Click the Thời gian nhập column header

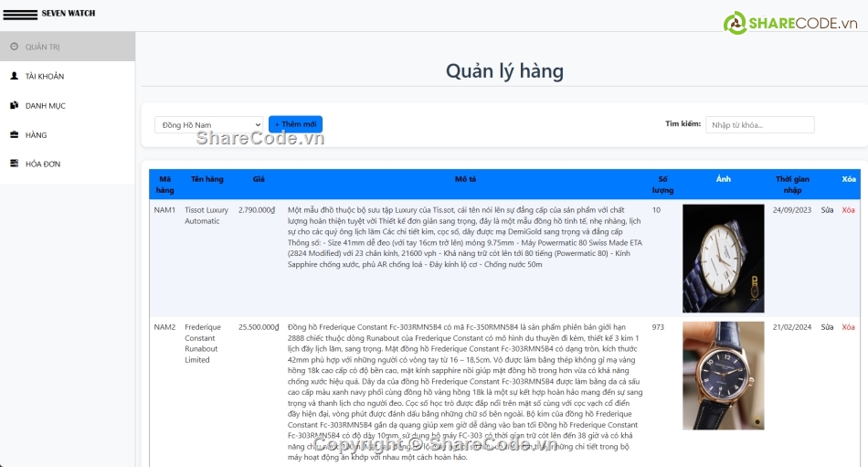tap(792, 185)
